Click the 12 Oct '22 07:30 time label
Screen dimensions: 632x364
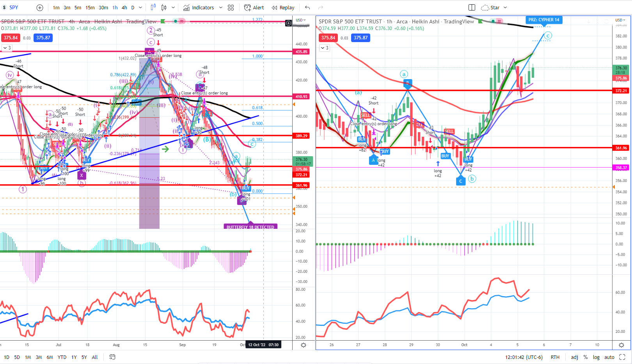click(263, 345)
